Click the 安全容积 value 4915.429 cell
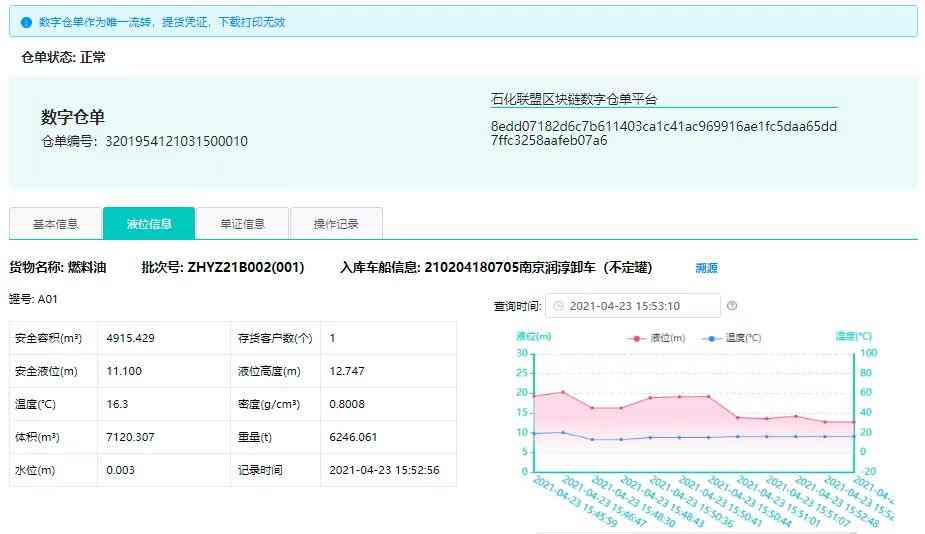Screen dimensions: 925x534 click(x=160, y=338)
